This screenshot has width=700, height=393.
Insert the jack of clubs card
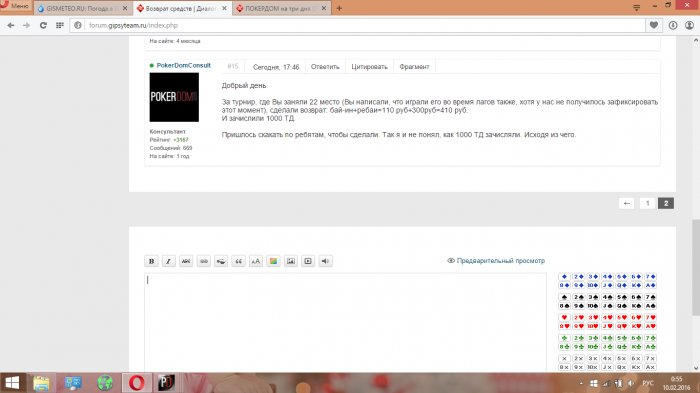(x=608, y=347)
